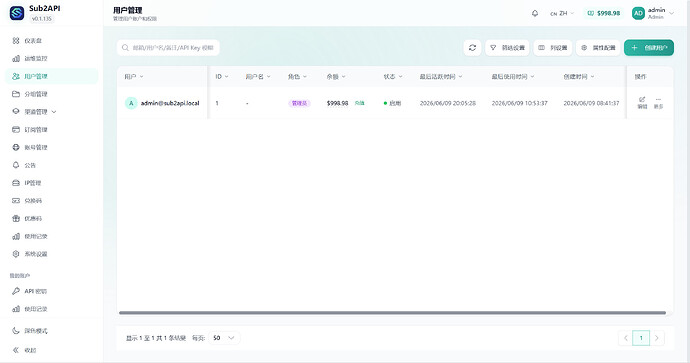
Task: Sort by the 余额 column header
Action: tap(336, 77)
